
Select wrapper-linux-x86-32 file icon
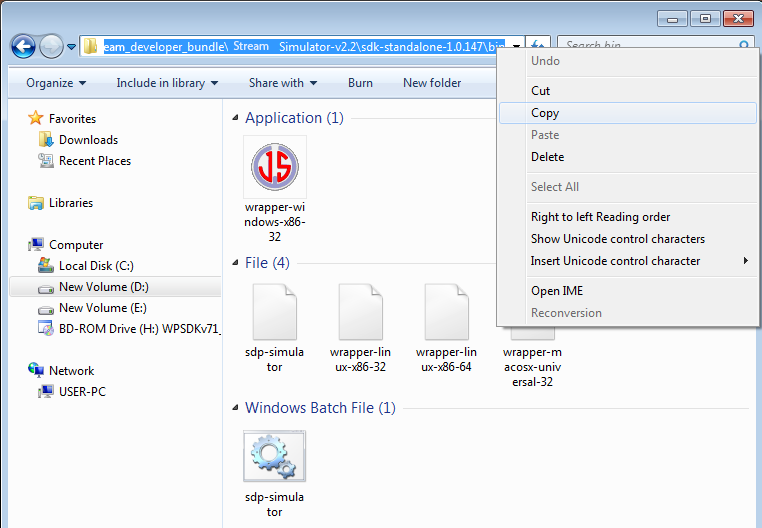361,312
